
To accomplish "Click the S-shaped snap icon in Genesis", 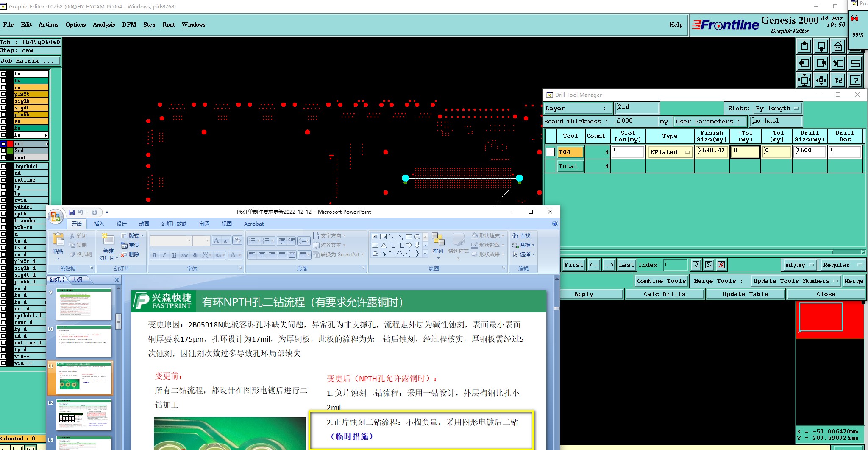I will point(855,63).
